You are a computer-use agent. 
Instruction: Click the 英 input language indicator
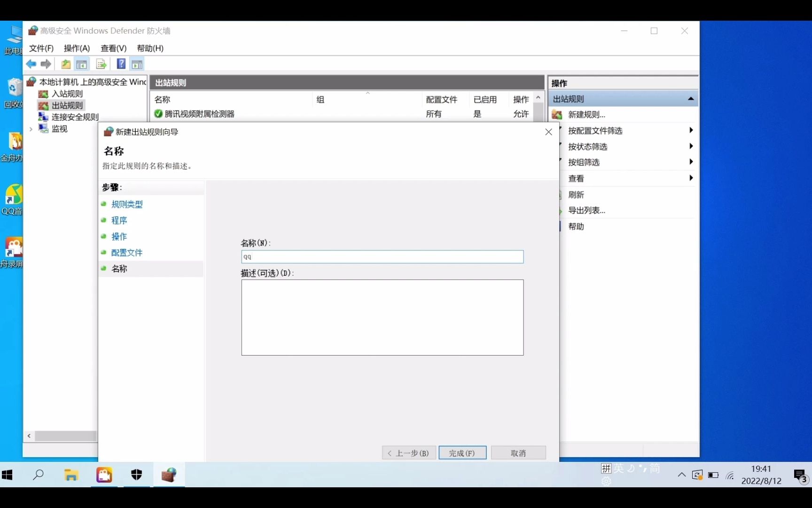click(x=618, y=468)
